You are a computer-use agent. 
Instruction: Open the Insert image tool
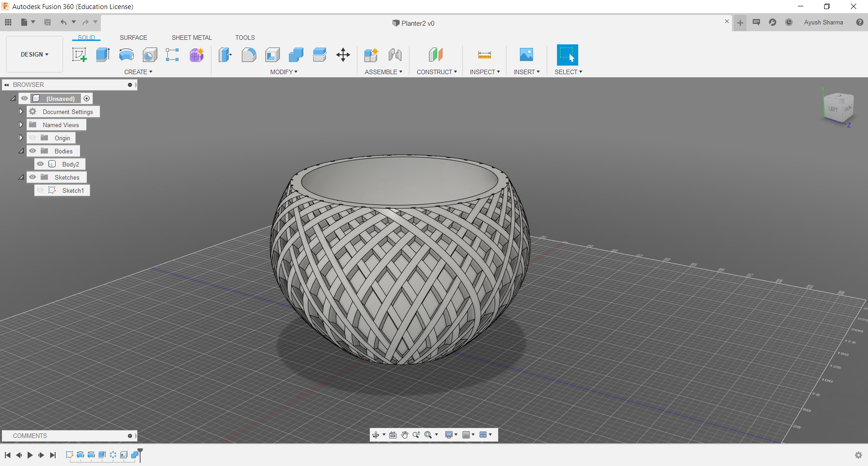coord(526,55)
